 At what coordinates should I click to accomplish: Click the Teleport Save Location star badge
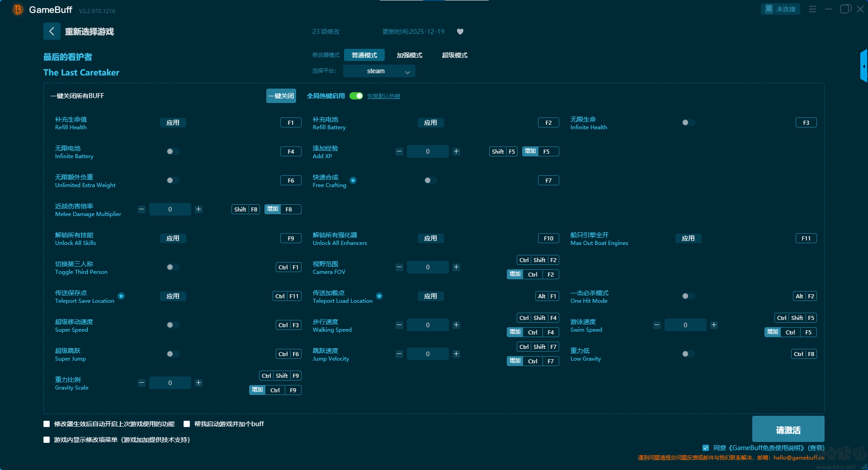[x=121, y=296]
